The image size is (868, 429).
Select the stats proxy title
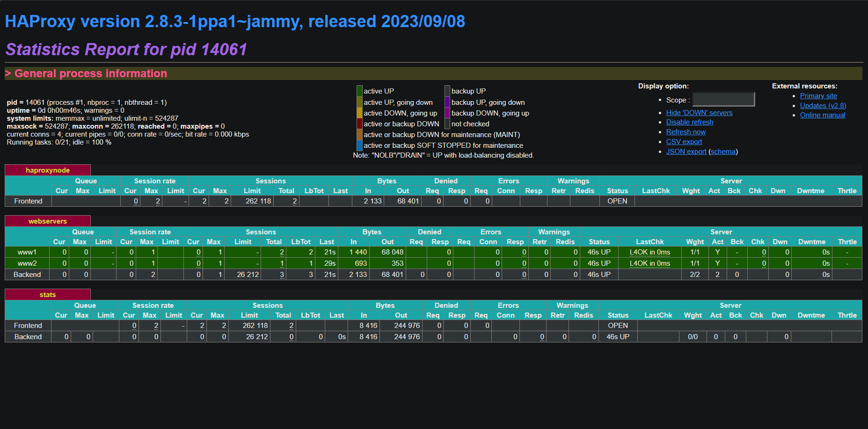tap(48, 295)
